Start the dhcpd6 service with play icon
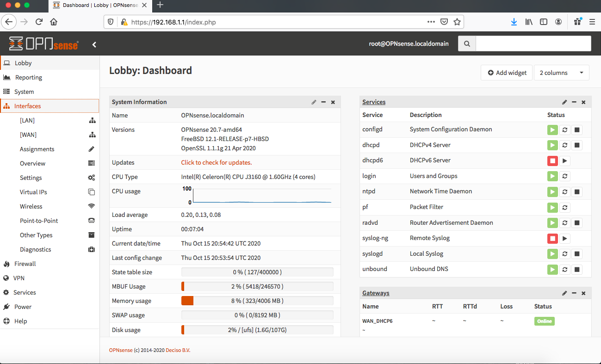Image resolution: width=601 pixels, height=364 pixels. [x=565, y=161]
